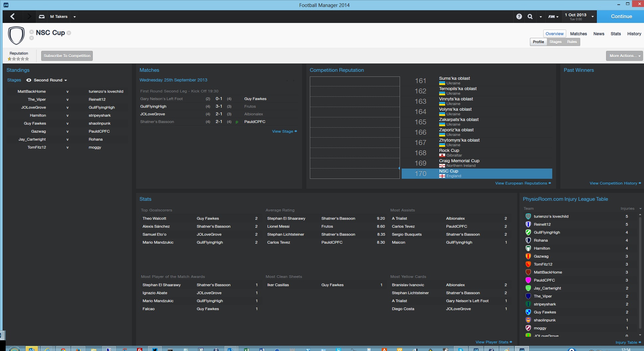This screenshot has height=351, width=644.
Task: Click injury table scrollbar down arrow
Action: [x=640, y=335]
